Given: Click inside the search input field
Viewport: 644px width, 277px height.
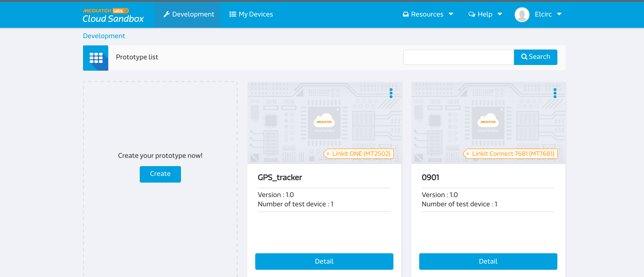Looking at the screenshot, I should tap(458, 57).
